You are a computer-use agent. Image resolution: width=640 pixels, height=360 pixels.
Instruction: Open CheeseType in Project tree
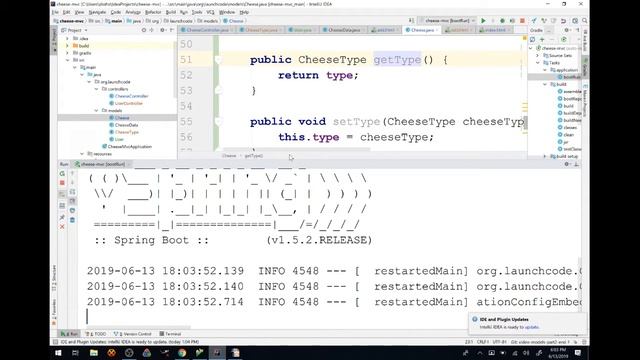(x=124, y=132)
